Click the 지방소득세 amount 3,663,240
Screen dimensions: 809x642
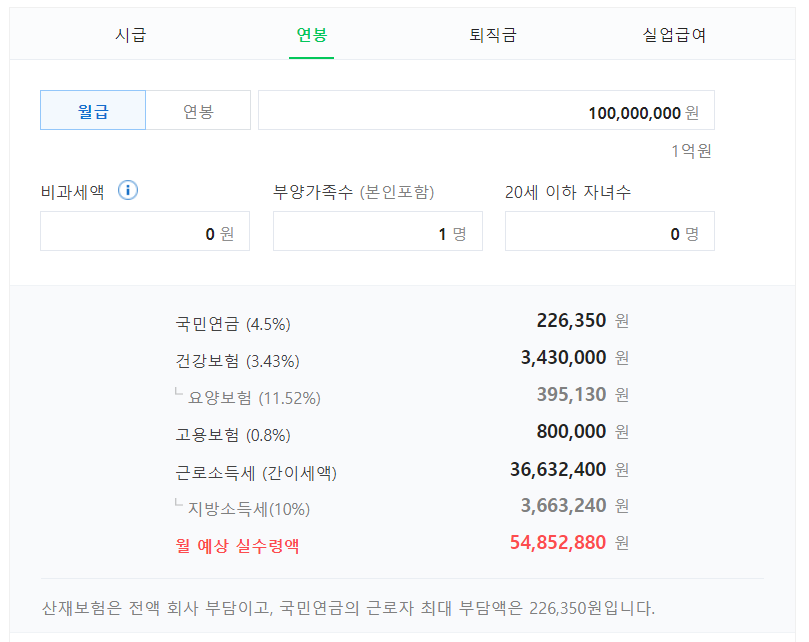tap(563, 506)
